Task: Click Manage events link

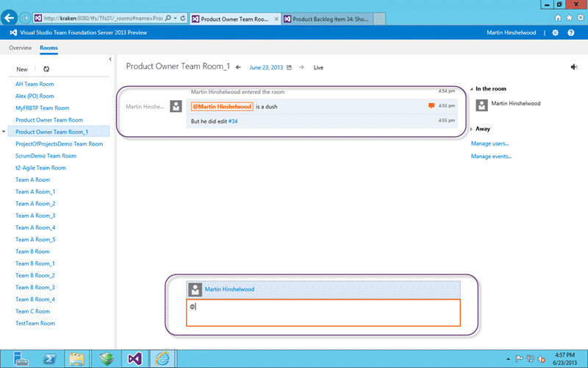Action: click(491, 156)
